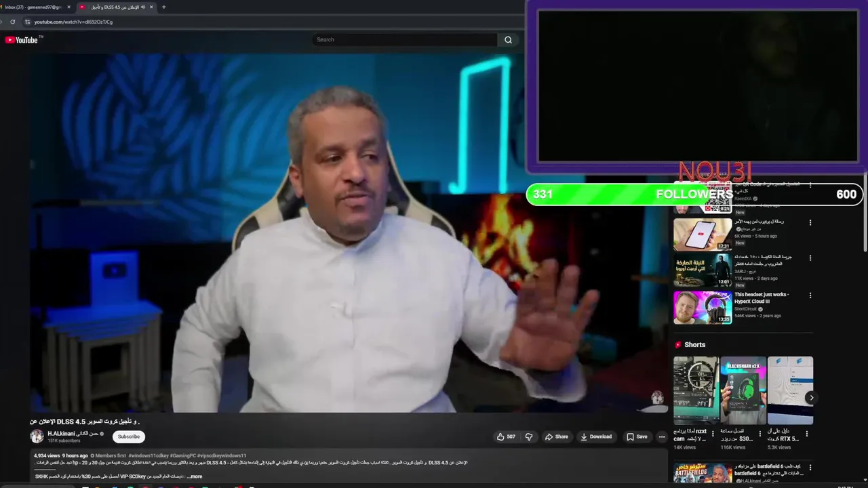Click the #GamingPC hashtag
Screen dimensions: 868x488
(183, 455)
